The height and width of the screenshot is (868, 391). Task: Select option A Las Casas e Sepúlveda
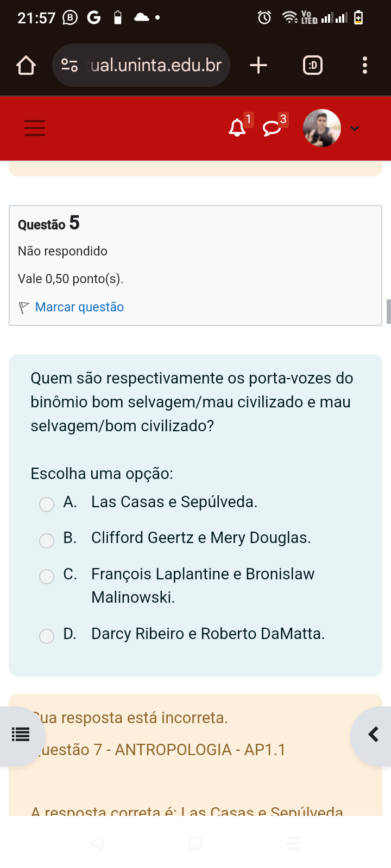pyautogui.click(x=47, y=505)
